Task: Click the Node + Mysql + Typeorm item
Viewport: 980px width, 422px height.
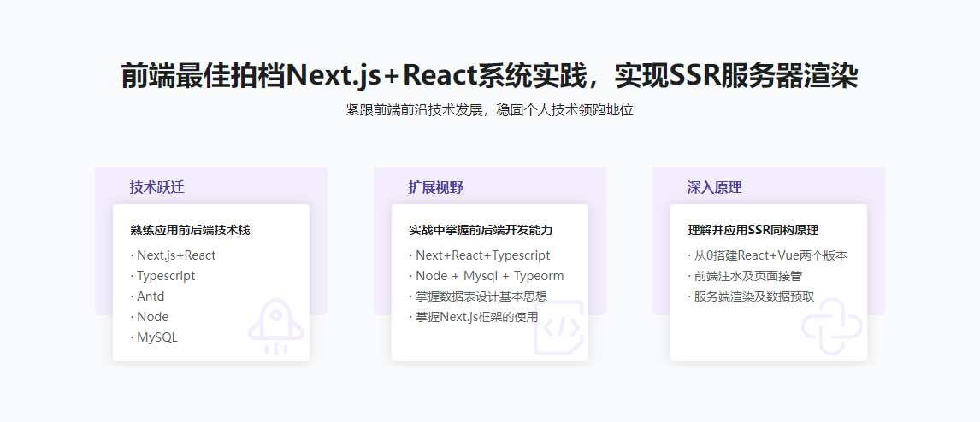Action: coord(489,275)
